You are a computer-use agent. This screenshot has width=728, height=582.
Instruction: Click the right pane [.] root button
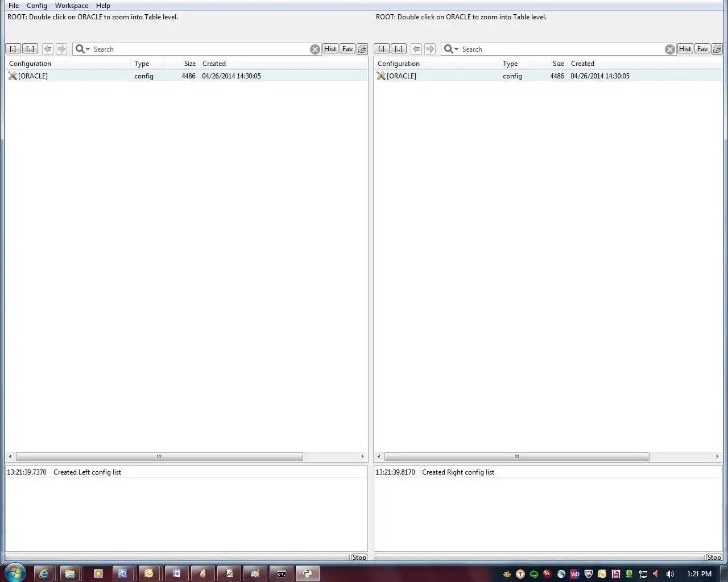(382, 49)
